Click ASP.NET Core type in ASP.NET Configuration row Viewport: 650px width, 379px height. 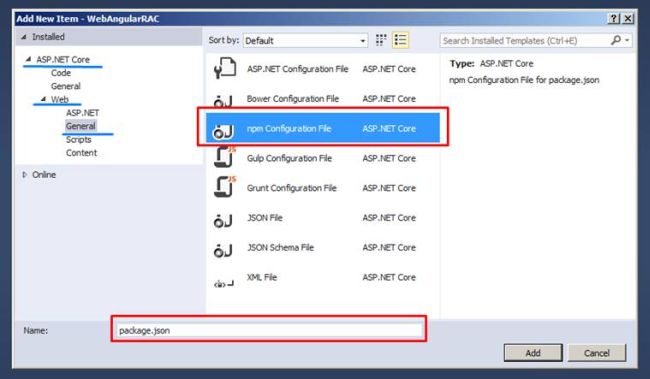tap(389, 69)
